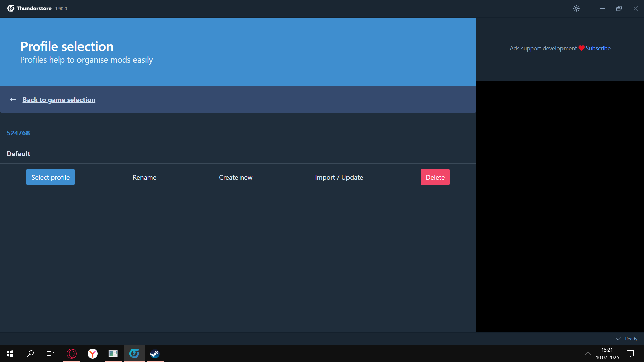
Task: Restore down the Thunderstore window
Action: (619, 8)
